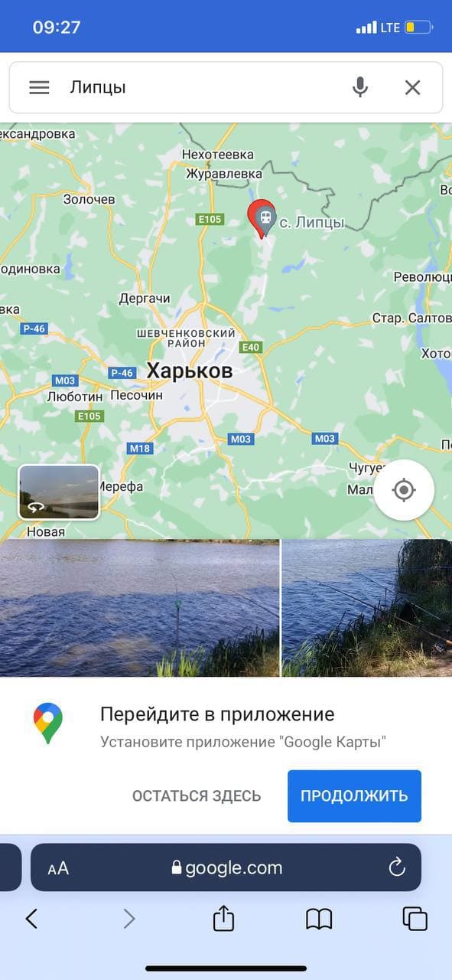Open Safari bookmarks book icon
Image resolution: width=452 pixels, height=980 pixels.
(319, 919)
